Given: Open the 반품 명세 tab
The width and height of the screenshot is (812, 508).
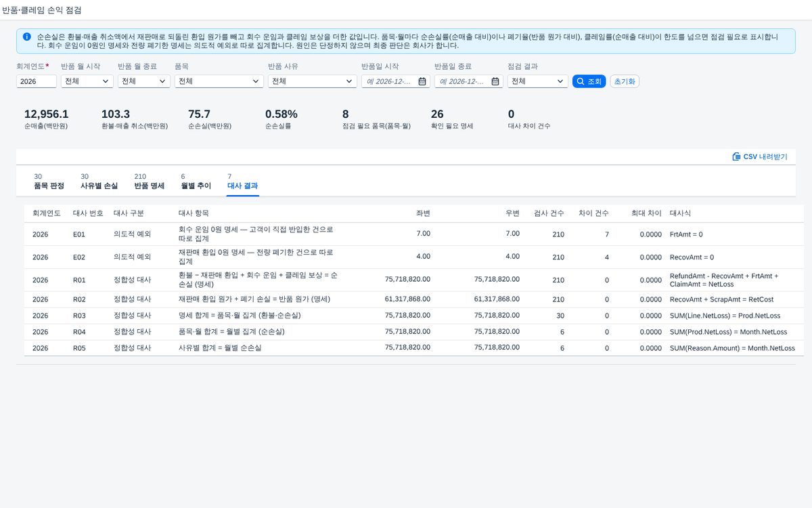Looking at the screenshot, I should [x=150, y=181].
